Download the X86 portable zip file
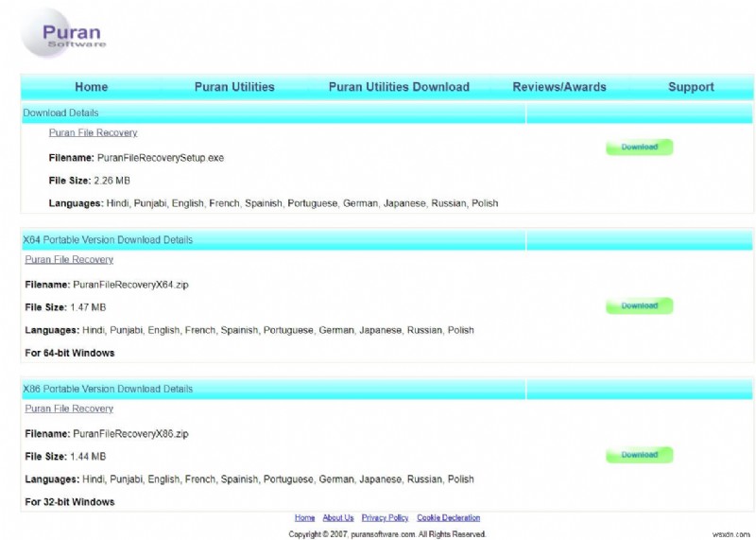This screenshot has height=540, width=756. [640, 455]
